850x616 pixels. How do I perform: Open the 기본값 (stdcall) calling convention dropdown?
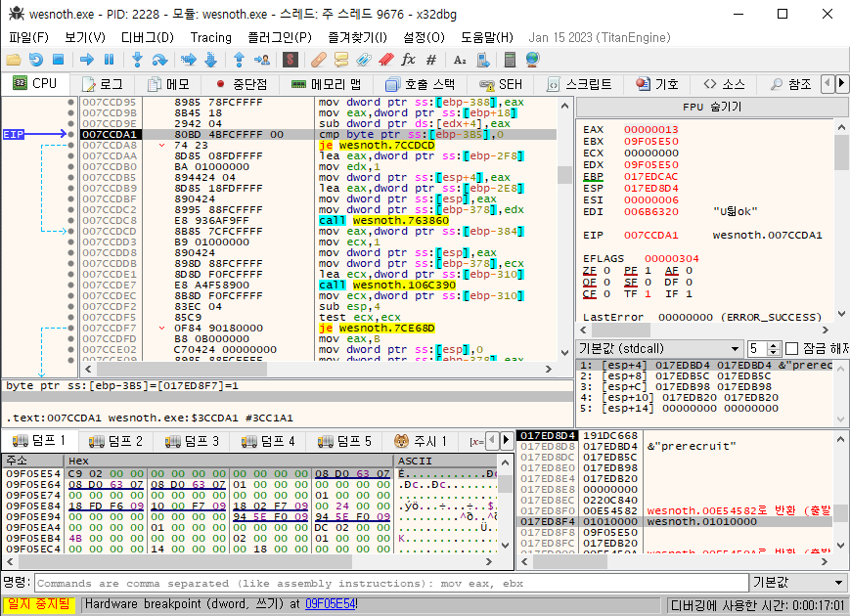tap(659, 348)
